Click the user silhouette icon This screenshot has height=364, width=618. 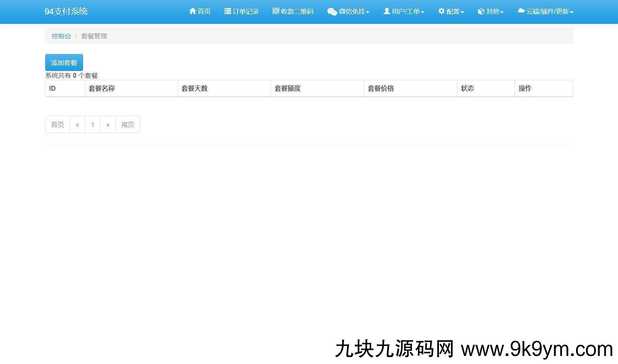pos(386,11)
